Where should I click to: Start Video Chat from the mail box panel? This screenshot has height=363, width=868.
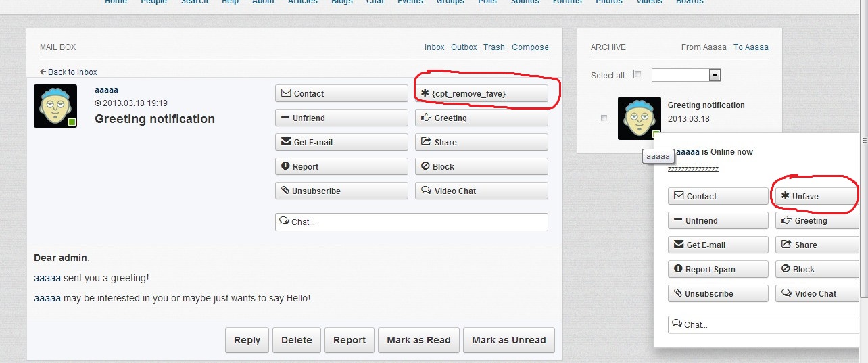pyautogui.click(x=481, y=191)
